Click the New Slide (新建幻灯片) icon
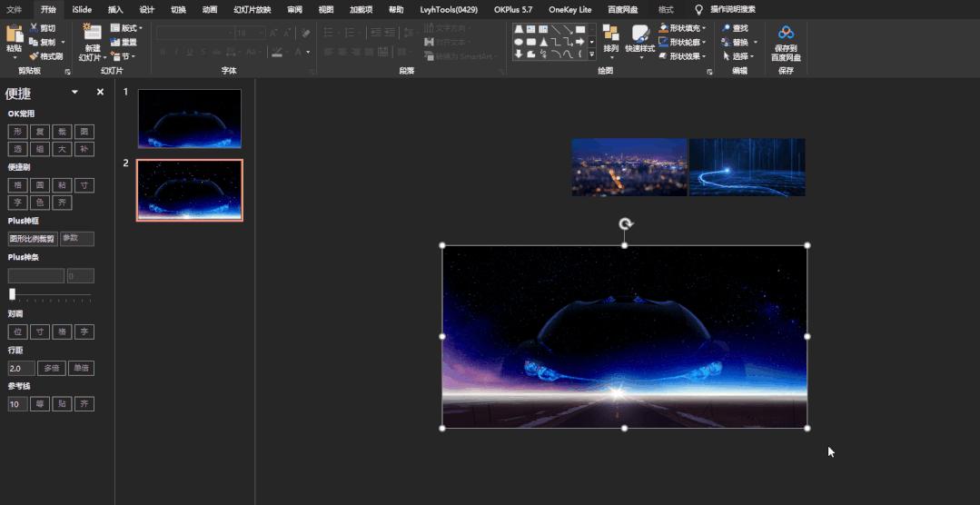The width and height of the screenshot is (980, 505). point(92,34)
